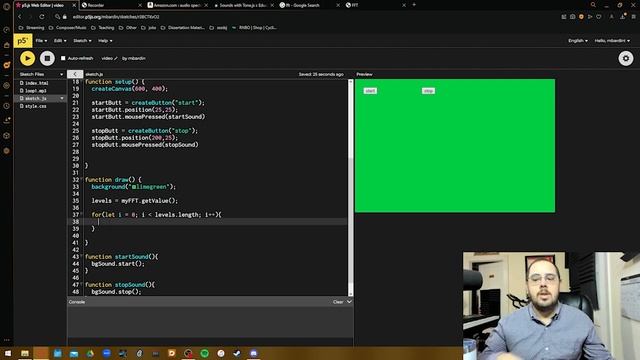Open loop1.mp3 in the file list

click(36, 91)
